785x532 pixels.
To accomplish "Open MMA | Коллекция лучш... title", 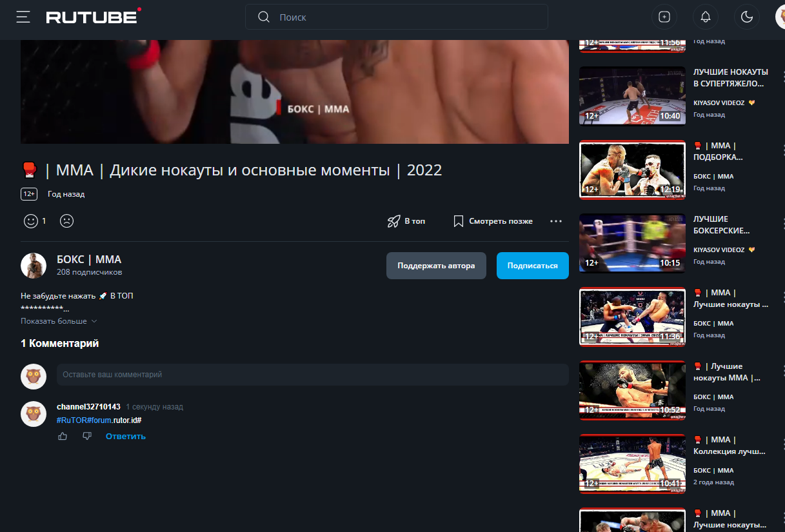I will (x=729, y=445).
